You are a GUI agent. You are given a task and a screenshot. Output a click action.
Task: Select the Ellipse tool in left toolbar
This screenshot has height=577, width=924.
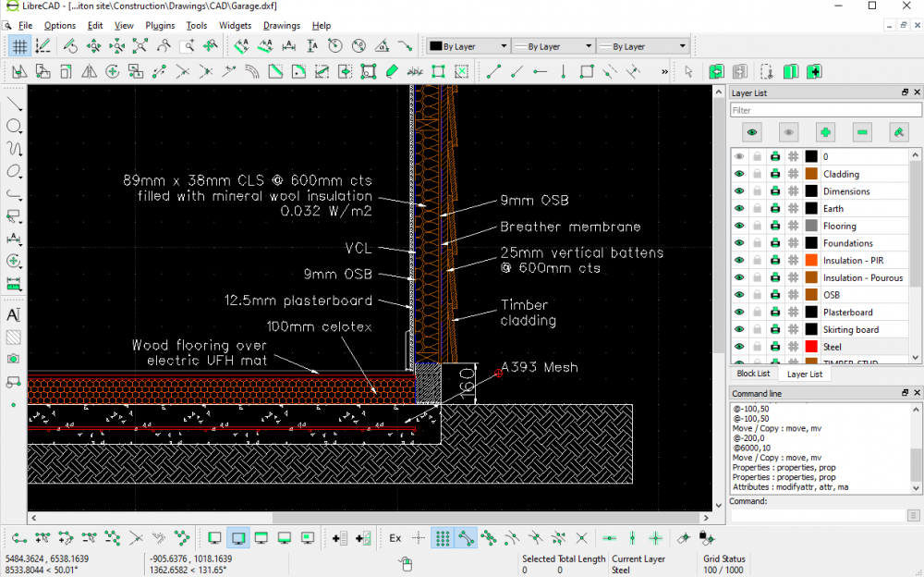(14, 172)
